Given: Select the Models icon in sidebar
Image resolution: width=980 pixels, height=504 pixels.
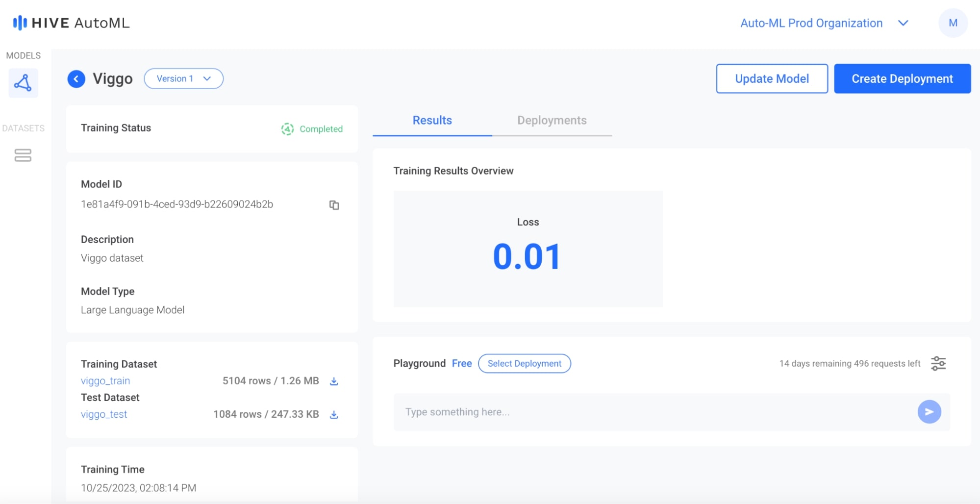Looking at the screenshot, I should (23, 83).
